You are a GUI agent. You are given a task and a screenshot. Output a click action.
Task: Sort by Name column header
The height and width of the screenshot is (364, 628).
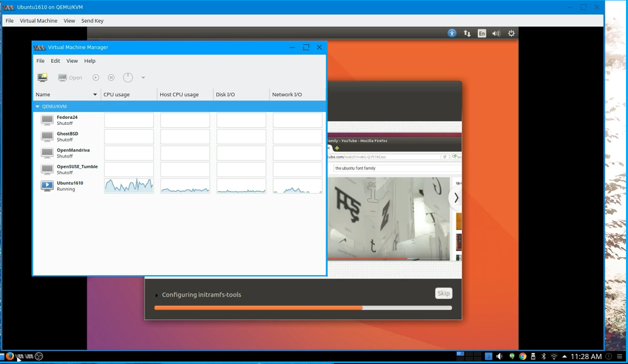tap(67, 94)
